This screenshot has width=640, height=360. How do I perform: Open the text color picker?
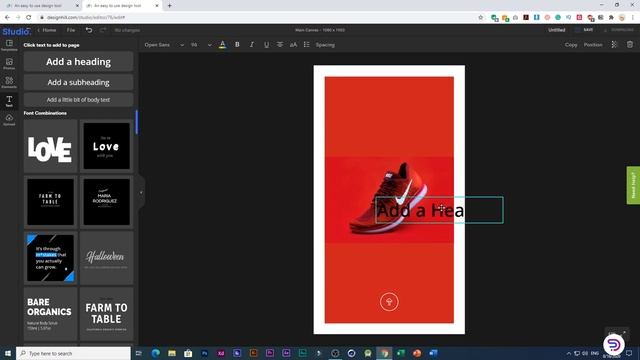pyautogui.click(x=222, y=45)
